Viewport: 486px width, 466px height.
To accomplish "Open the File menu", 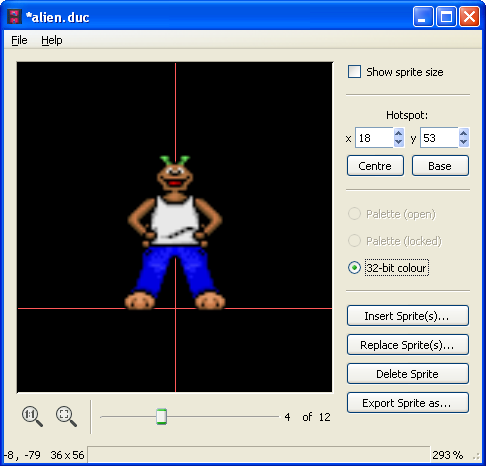I will [x=19, y=40].
